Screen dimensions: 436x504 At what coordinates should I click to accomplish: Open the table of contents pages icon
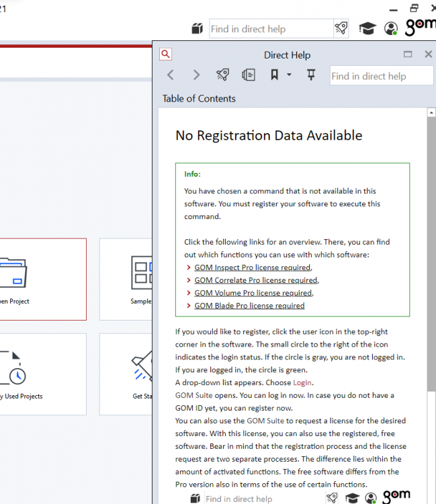(249, 75)
